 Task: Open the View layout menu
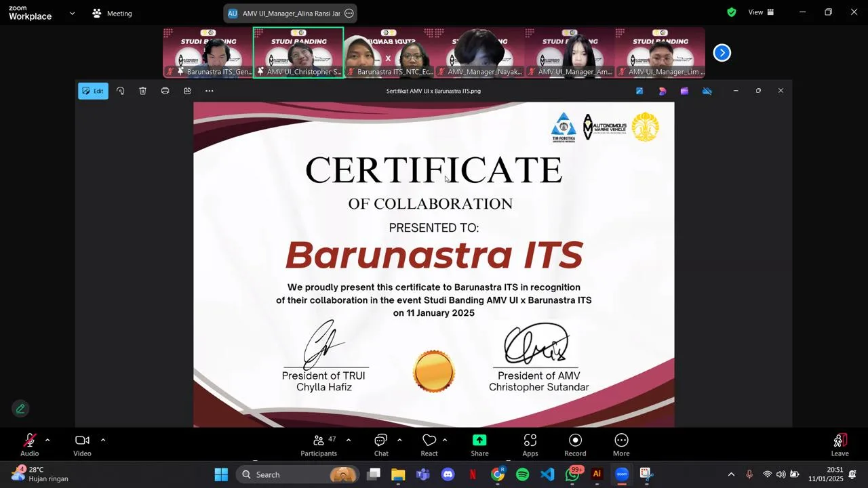coord(761,12)
